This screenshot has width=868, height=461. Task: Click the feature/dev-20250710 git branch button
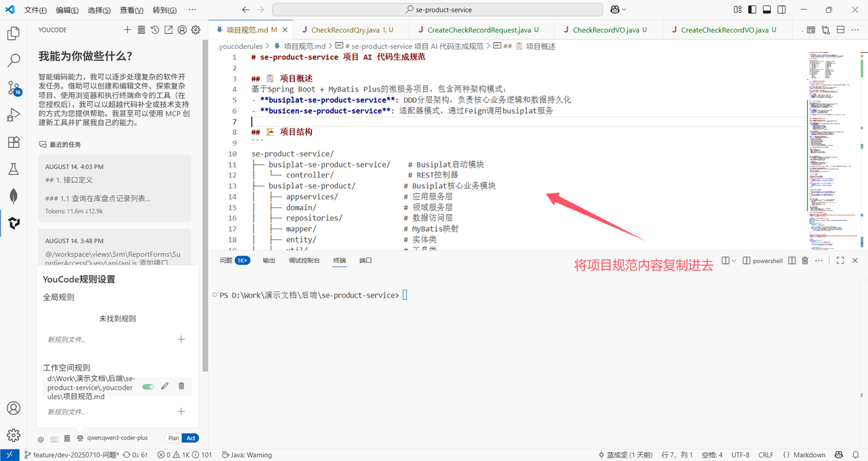coord(71,455)
